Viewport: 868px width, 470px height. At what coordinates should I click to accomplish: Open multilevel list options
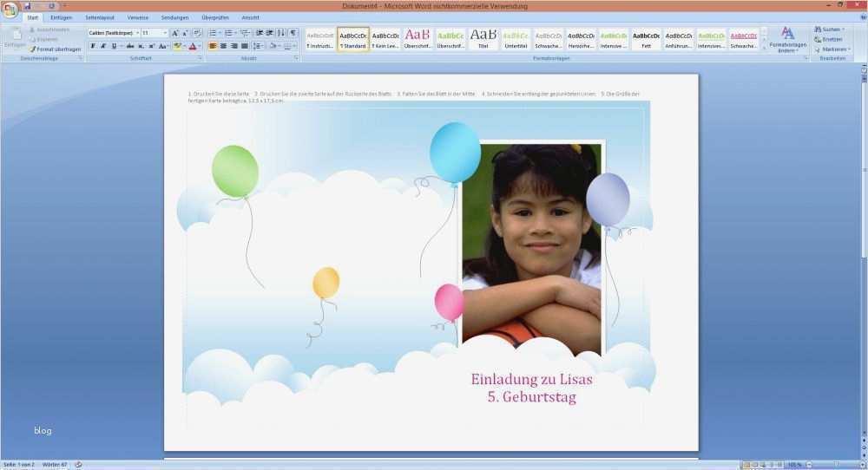click(x=246, y=33)
